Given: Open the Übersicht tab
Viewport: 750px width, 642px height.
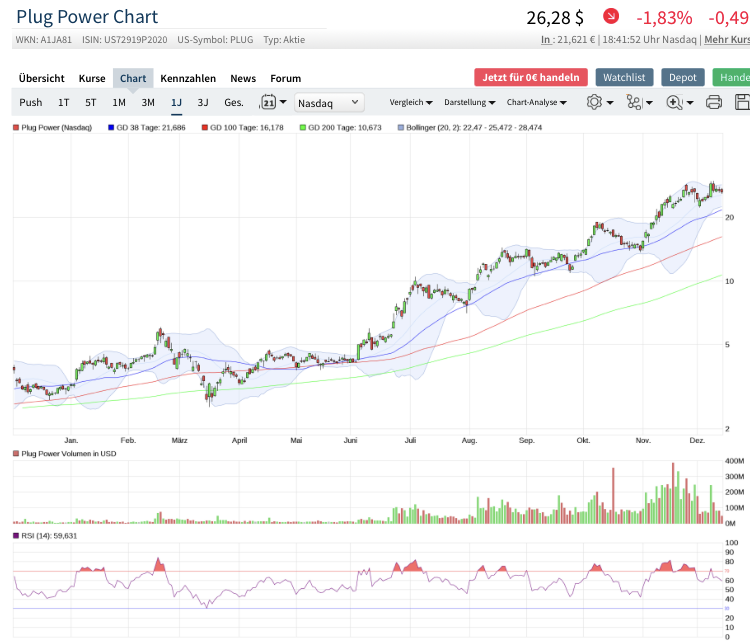Looking at the screenshot, I should point(42,78).
